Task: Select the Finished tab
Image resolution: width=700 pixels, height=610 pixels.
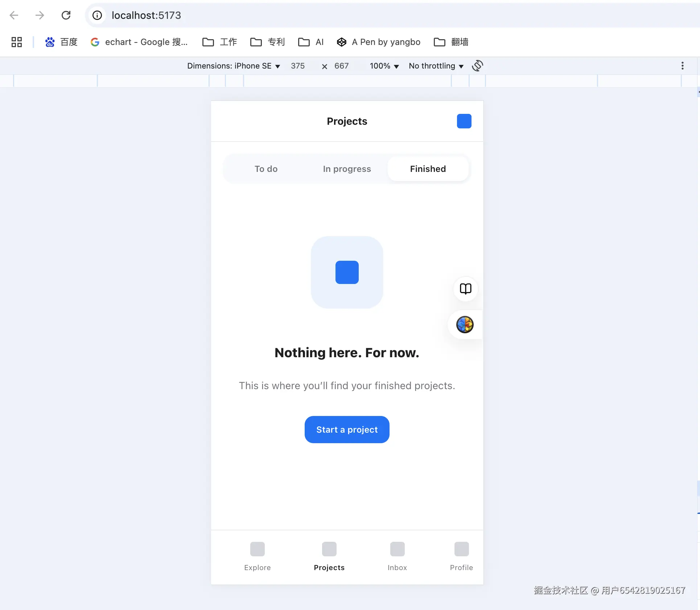Action: tap(428, 169)
